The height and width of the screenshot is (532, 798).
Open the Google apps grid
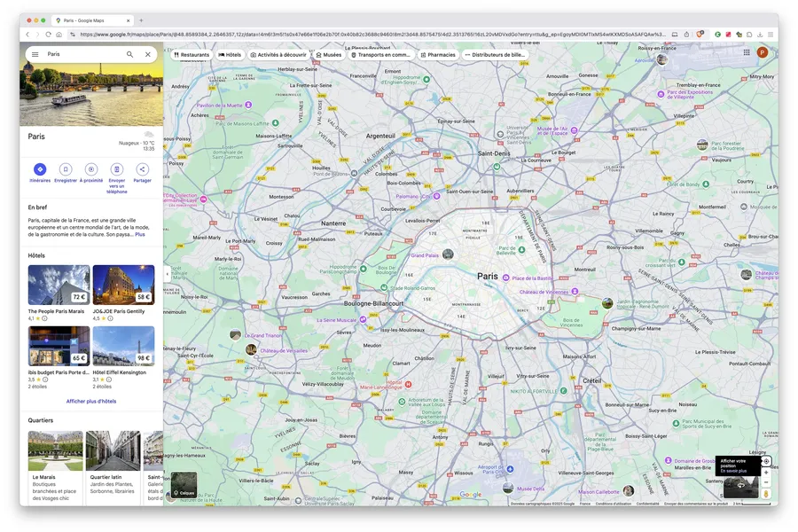coord(747,52)
